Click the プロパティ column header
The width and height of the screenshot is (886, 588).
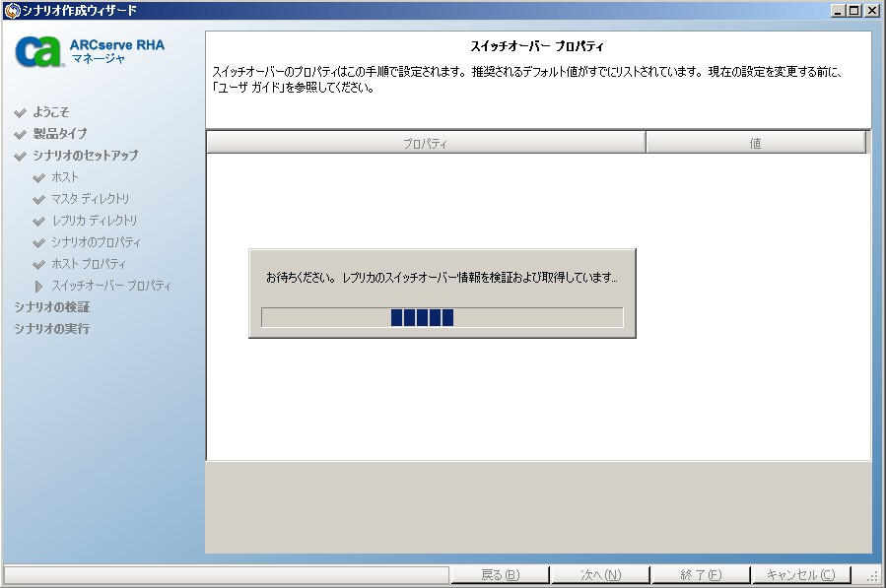point(426,143)
